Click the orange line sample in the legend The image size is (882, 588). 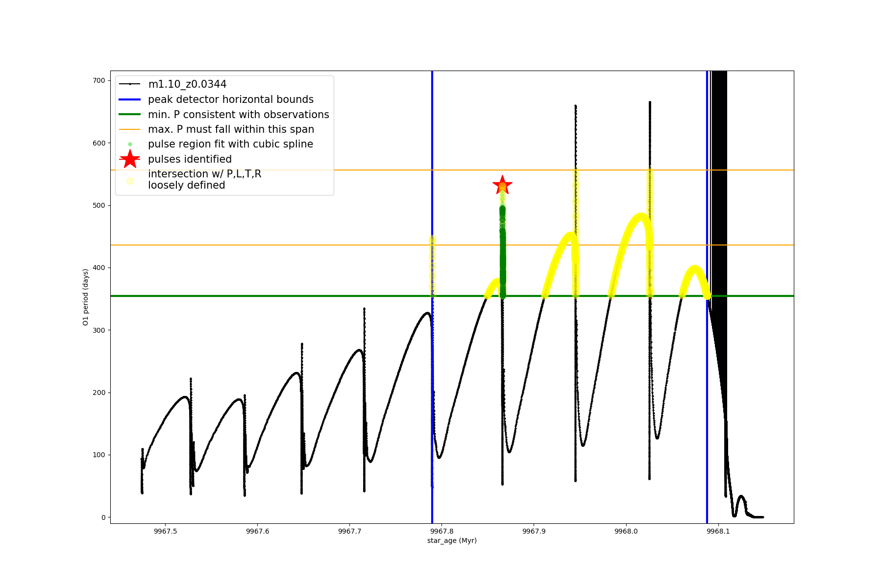coord(130,129)
